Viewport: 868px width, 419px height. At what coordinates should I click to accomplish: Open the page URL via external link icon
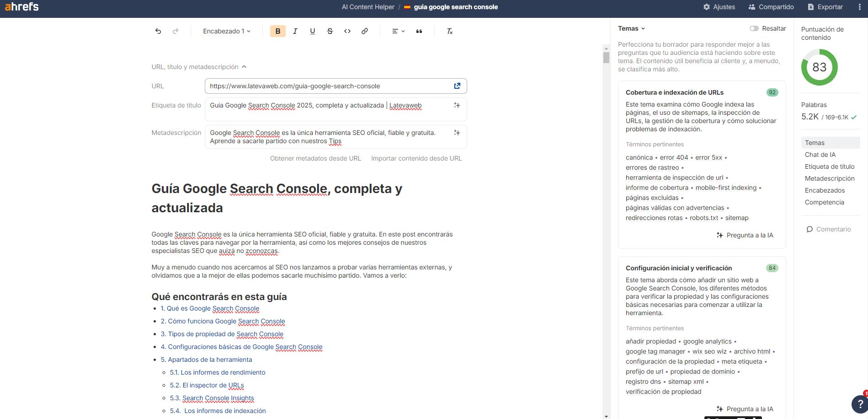coord(457,86)
